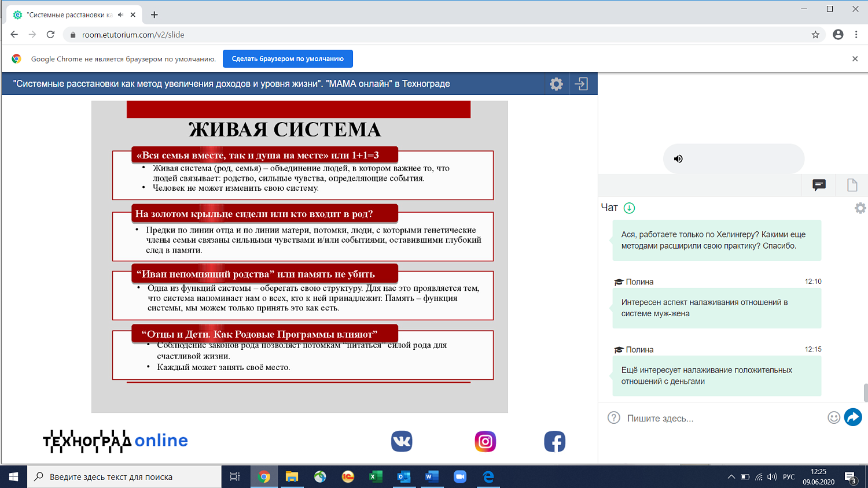Mute the presenter audio speaker icon
Screen dimensions: 868x488
point(678,159)
